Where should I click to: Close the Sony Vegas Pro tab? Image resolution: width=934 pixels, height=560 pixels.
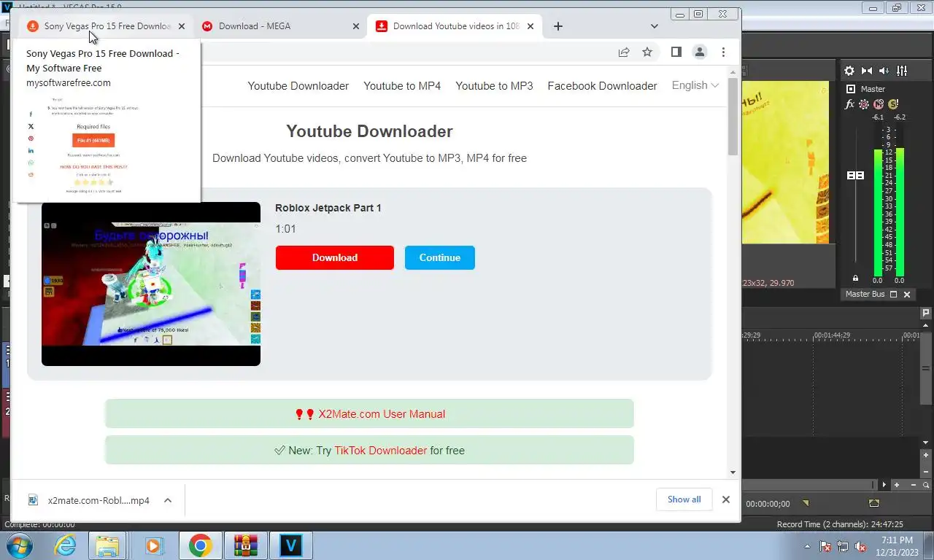coord(182,26)
